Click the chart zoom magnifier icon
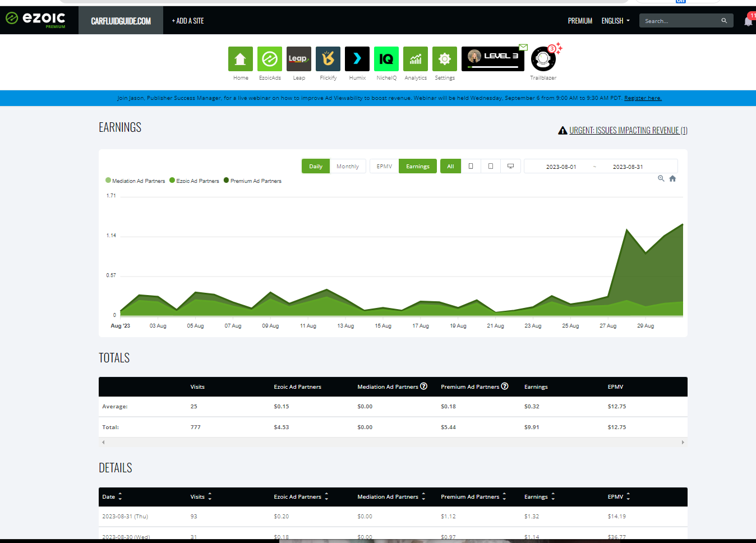 (x=661, y=178)
